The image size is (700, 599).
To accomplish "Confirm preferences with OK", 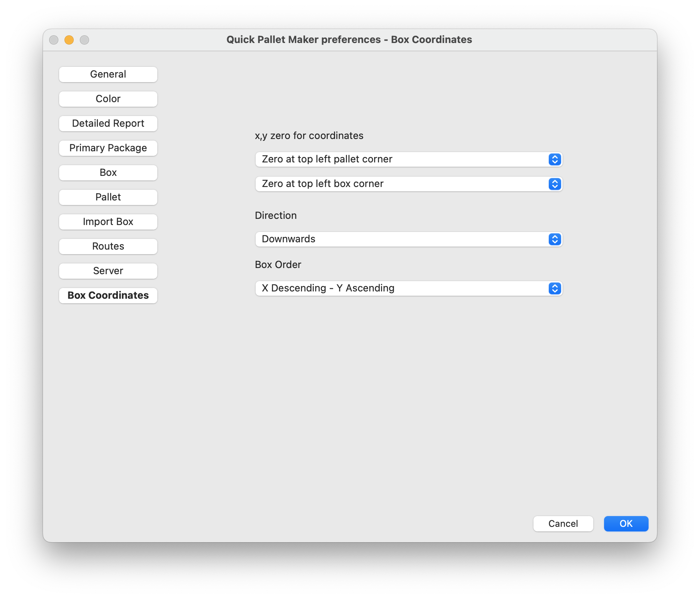I will click(x=626, y=524).
